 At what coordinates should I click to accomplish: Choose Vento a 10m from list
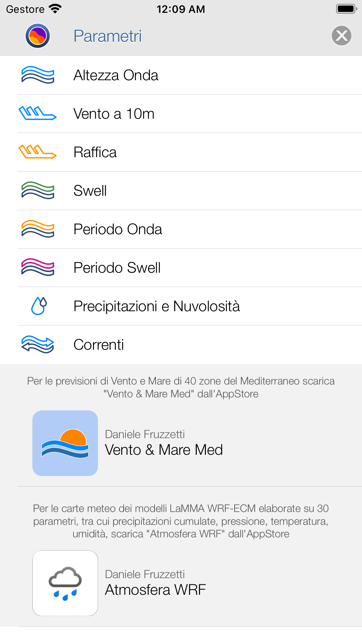coord(114,114)
